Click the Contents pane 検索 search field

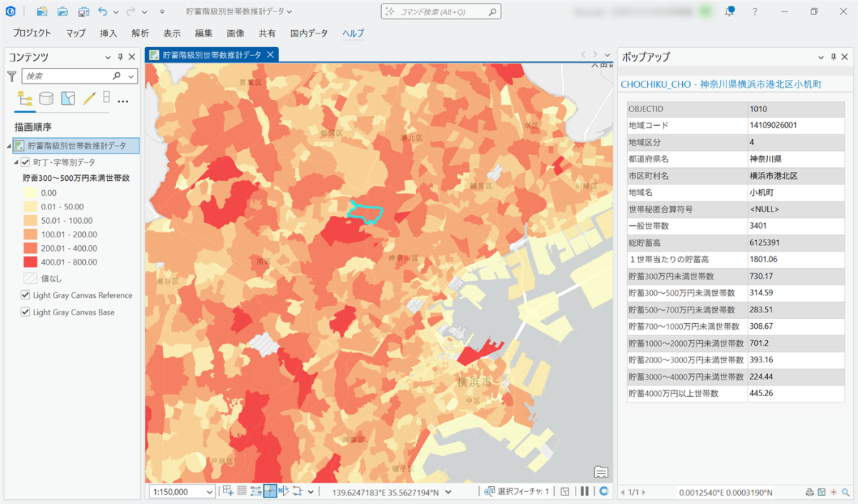(67, 76)
